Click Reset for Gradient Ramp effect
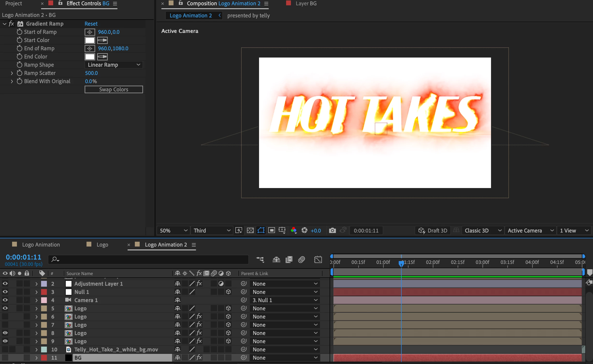593x364 pixels. (91, 24)
